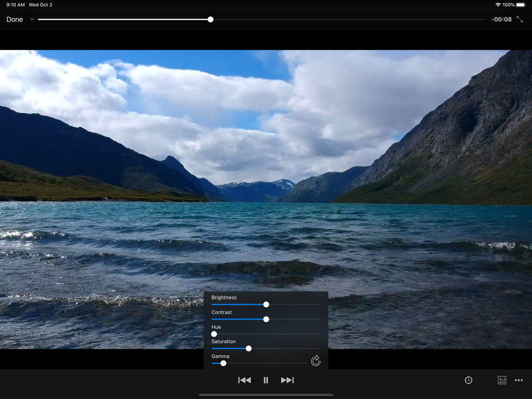Open playback speed clock icon
This screenshot has height=399, width=532.
click(x=468, y=380)
